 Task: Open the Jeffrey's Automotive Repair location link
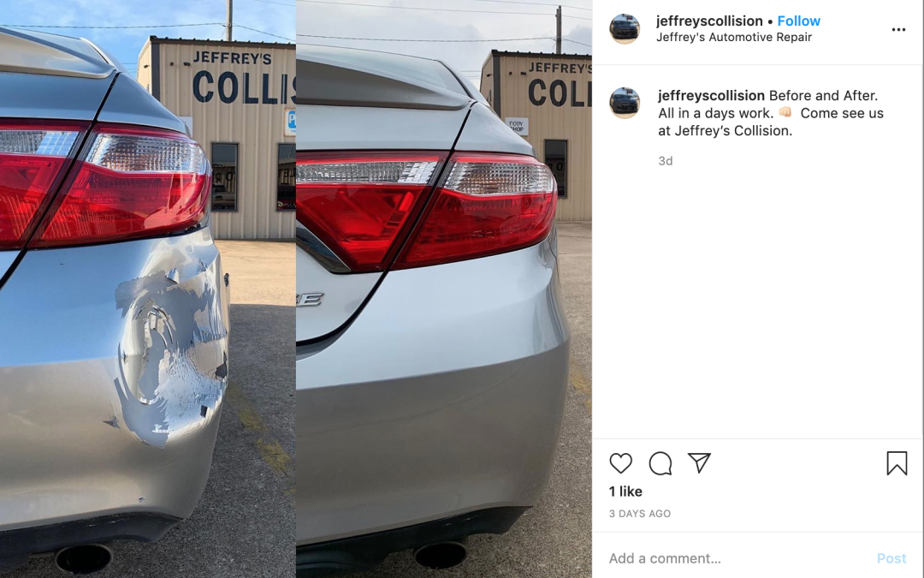[x=734, y=37]
